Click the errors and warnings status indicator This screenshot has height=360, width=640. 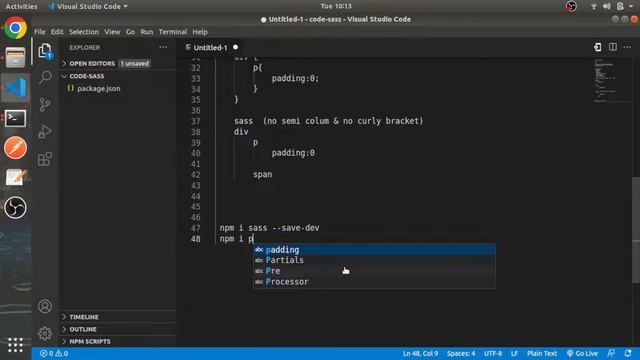(54, 353)
